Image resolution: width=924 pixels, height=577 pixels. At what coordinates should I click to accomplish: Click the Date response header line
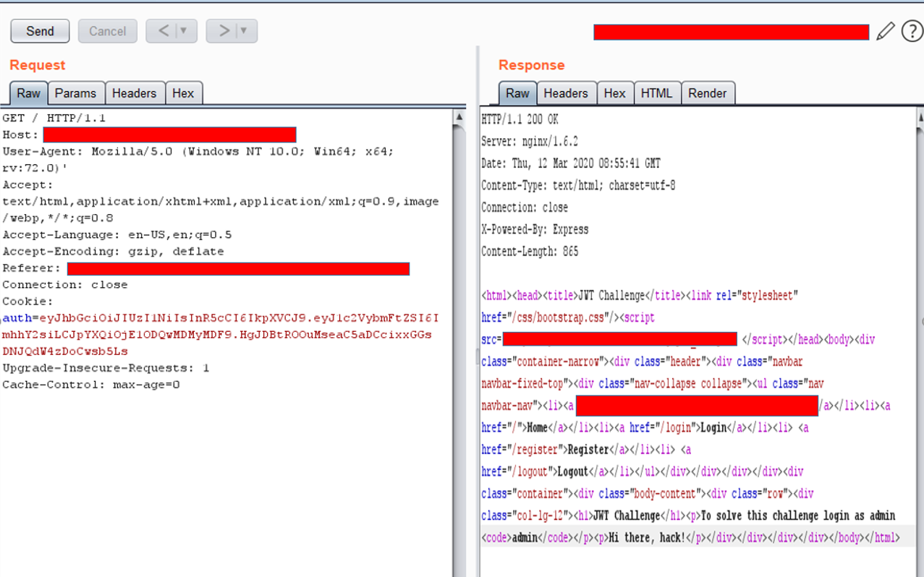tap(571, 163)
